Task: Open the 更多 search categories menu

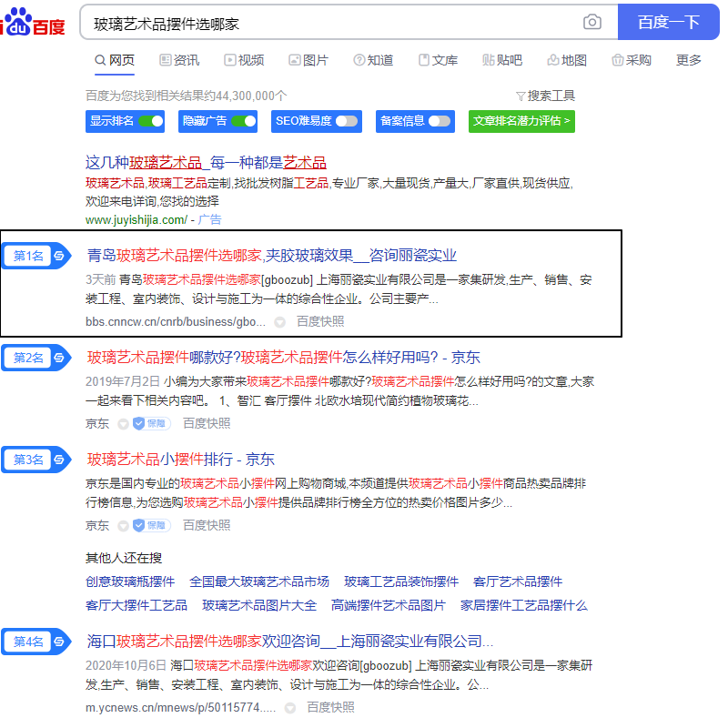Action: pos(688,60)
